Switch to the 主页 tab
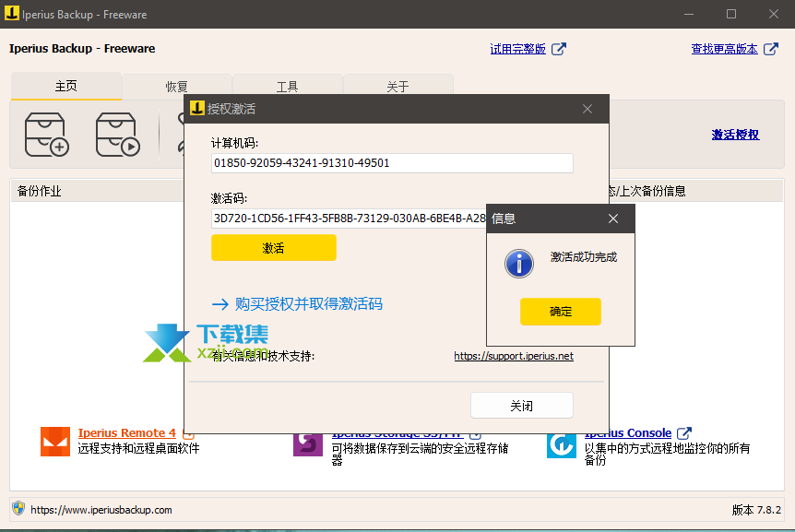Image resolution: width=795 pixels, height=532 pixels. pos(66,86)
